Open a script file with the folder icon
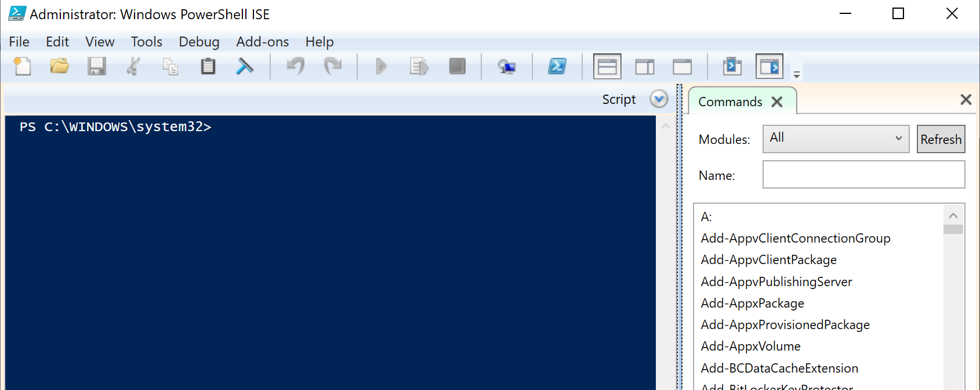This screenshot has height=390, width=980. tap(59, 66)
